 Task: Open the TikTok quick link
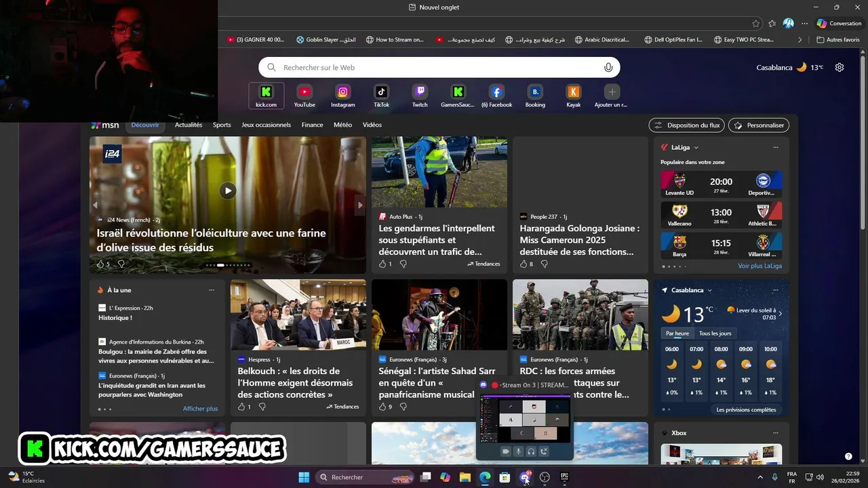pyautogui.click(x=381, y=96)
